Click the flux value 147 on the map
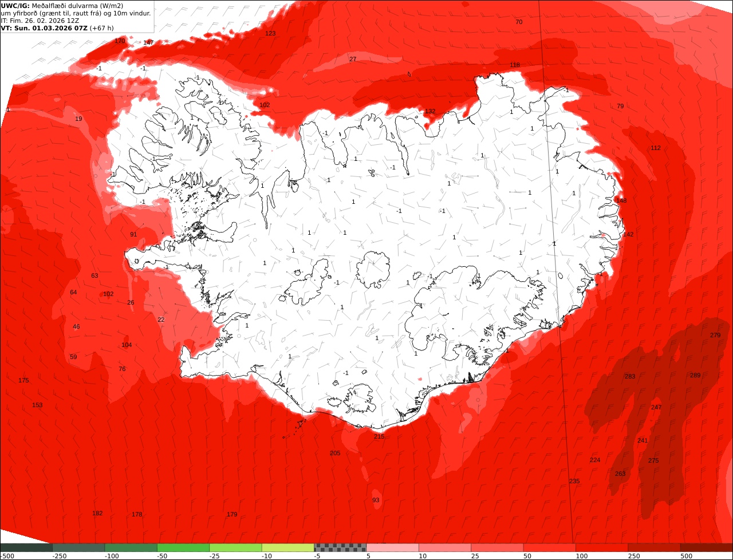Screen dimensions: 733x560 point(148,43)
